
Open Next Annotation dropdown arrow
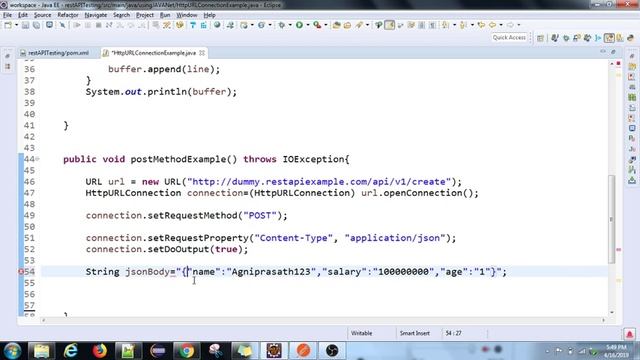454,25
